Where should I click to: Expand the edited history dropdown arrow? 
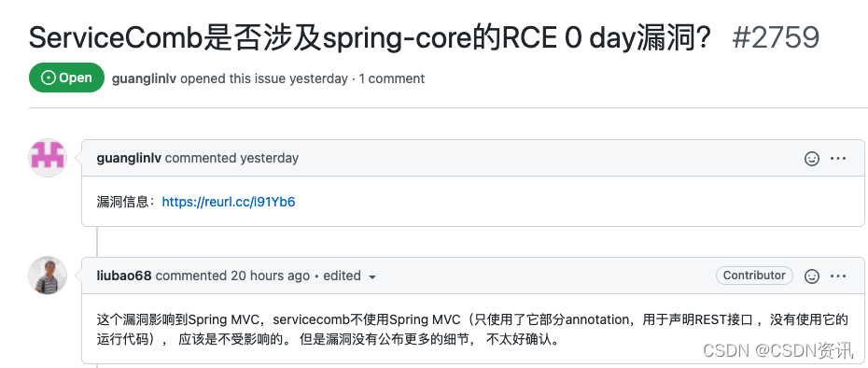pyautogui.click(x=372, y=276)
